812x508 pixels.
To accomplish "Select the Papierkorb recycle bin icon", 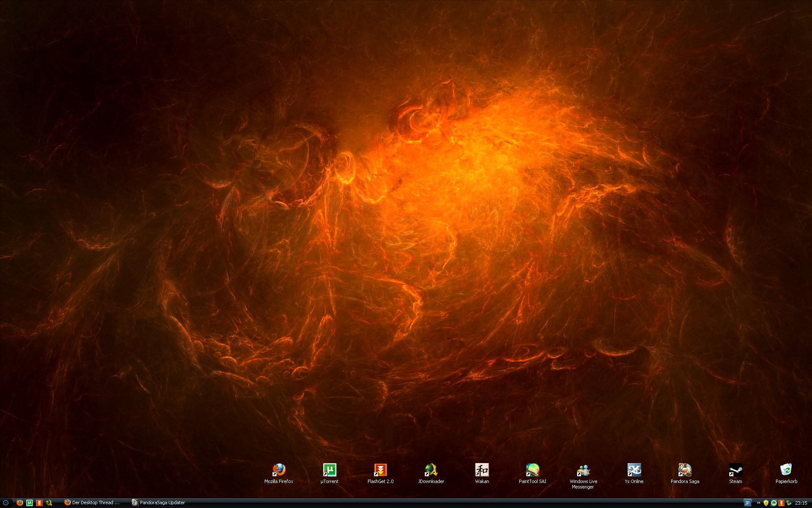I will [x=786, y=470].
